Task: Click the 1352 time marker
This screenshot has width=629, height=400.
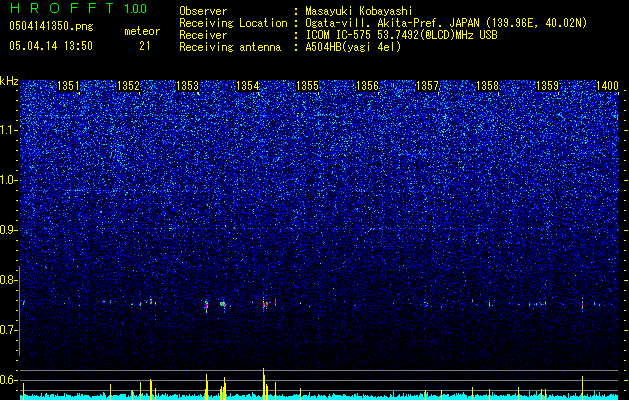Action: point(128,86)
